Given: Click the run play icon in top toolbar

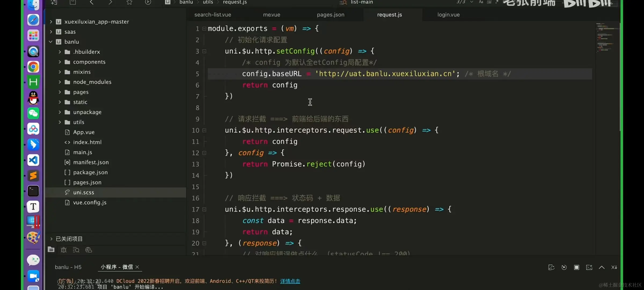Looking at the screenshot, I should (x=148, y=2).
